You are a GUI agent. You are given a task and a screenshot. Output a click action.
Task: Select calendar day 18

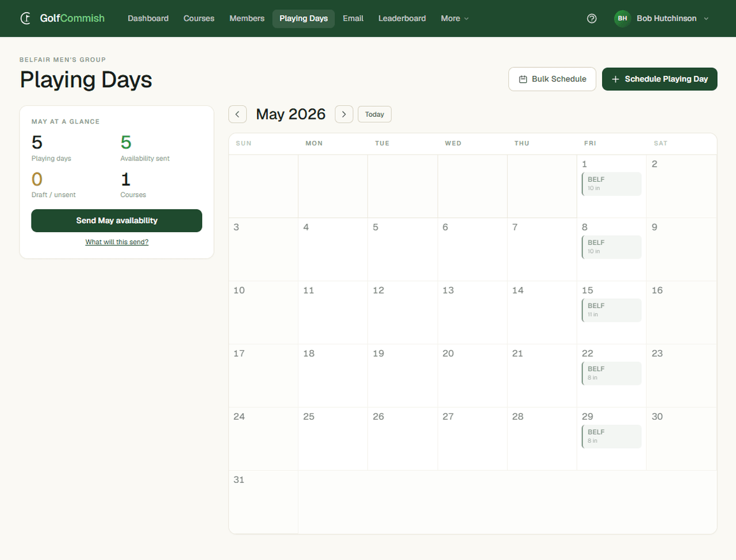[x=333, y=376]
